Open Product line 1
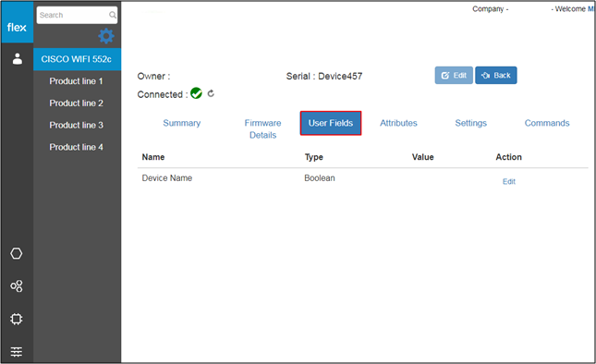The height and width of the screenshot is (364, 596). 76,81
